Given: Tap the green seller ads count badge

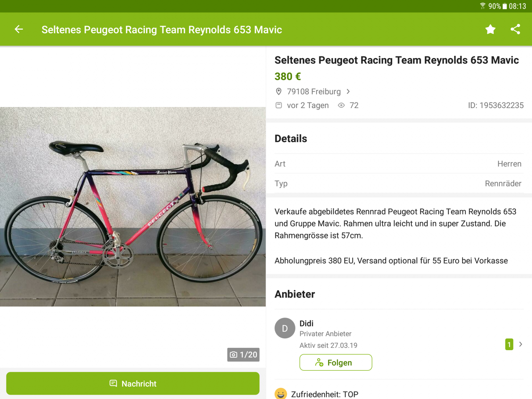Looking at the screenshot, I should click(x=509, y=344).
